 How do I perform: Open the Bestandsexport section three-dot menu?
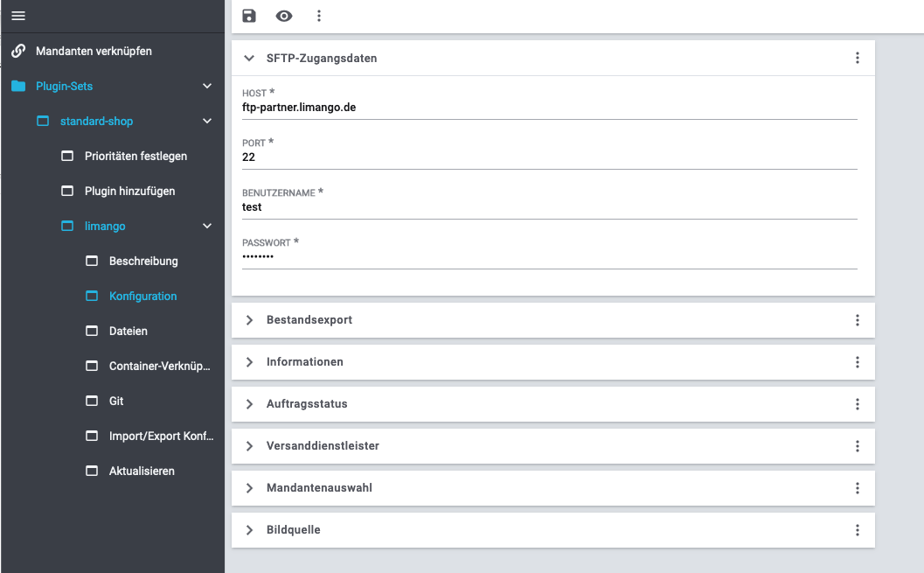pyautogui.click(x=857, y=320)
